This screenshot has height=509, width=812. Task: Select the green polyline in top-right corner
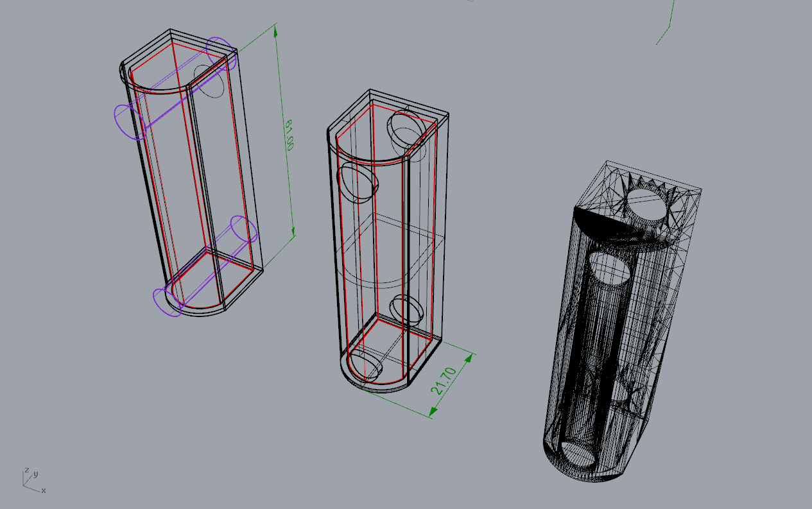667,22
